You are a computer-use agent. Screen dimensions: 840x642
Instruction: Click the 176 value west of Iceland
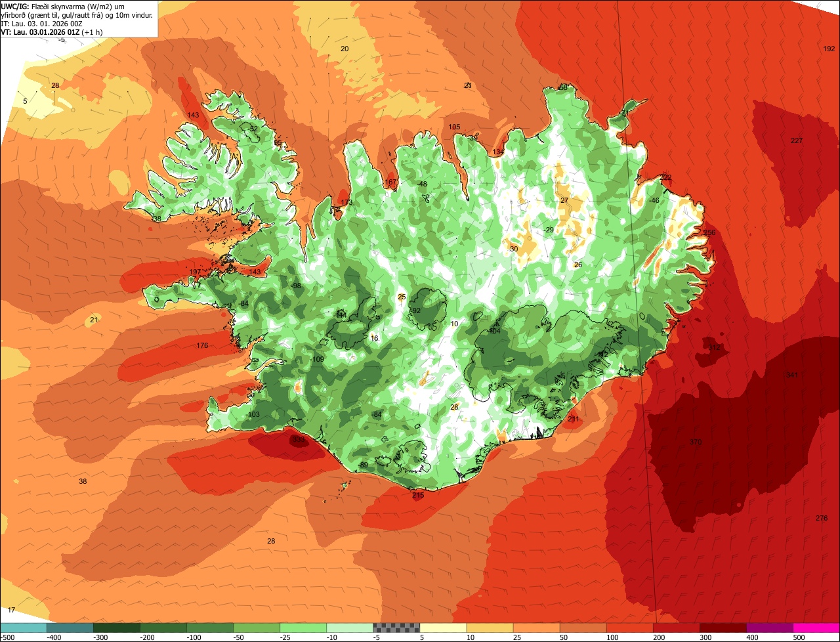[202, 345]
